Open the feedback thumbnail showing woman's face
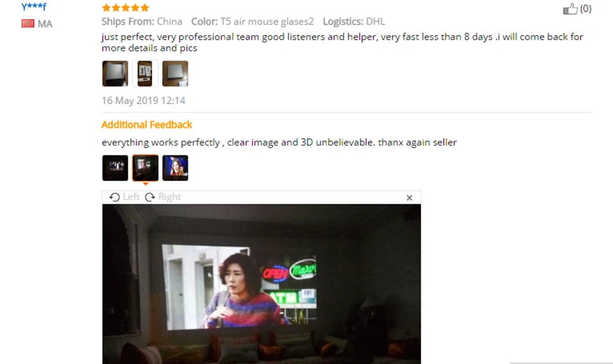The image size is (613, 364). (x=175, y=168)
